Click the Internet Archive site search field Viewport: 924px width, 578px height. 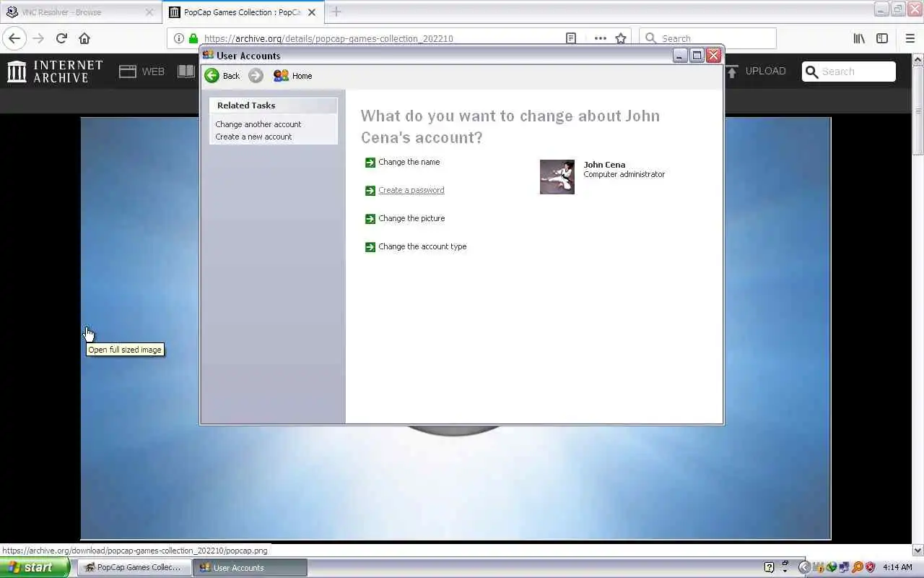[x=849, y=72]
